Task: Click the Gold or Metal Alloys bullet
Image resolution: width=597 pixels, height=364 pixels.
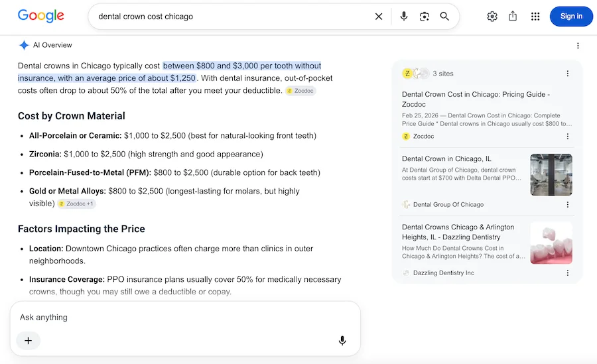Action: (x=164, y=197)
